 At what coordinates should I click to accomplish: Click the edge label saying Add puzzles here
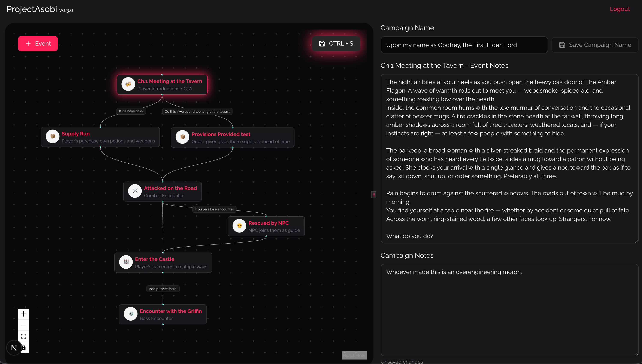(163, 289)
